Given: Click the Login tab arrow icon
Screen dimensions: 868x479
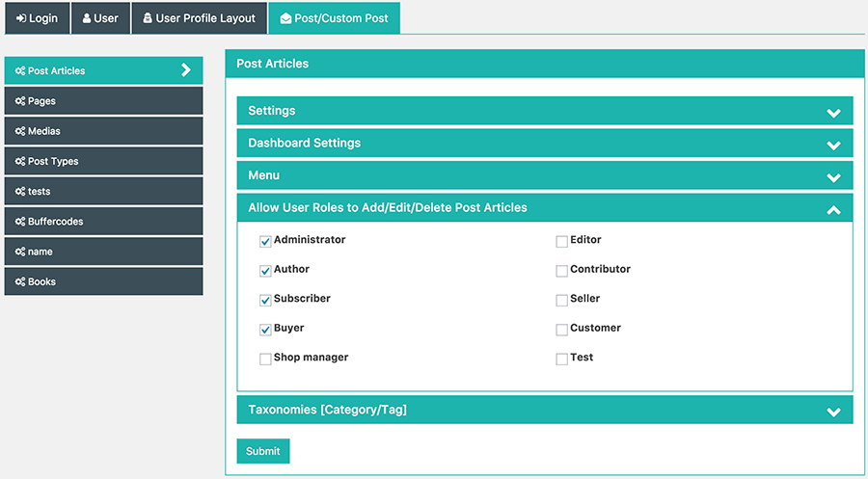Looking at the screenshot, I should point(21,18).
